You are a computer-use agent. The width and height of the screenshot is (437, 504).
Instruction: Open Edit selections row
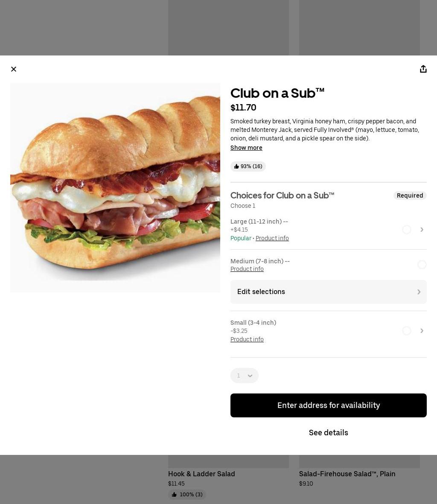[329, 292]
